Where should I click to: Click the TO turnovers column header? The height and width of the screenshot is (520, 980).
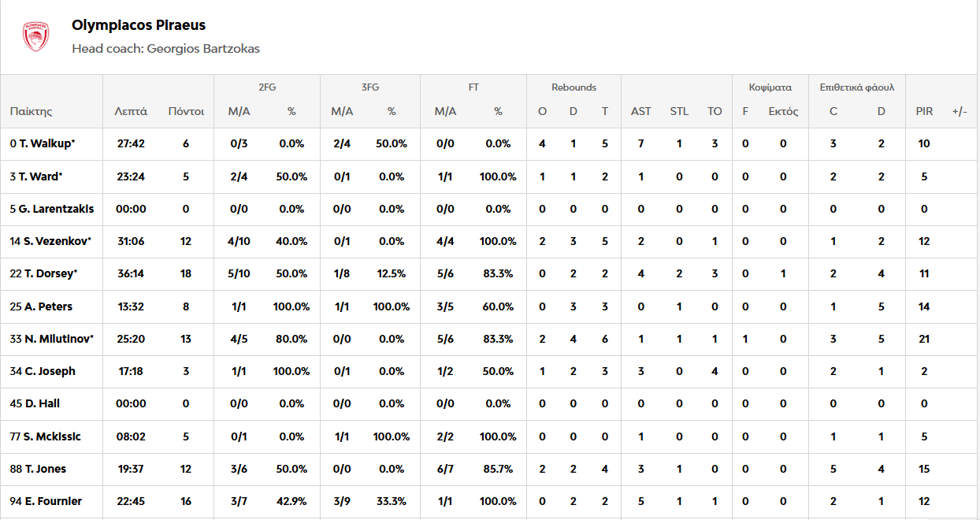coord(715,111)
